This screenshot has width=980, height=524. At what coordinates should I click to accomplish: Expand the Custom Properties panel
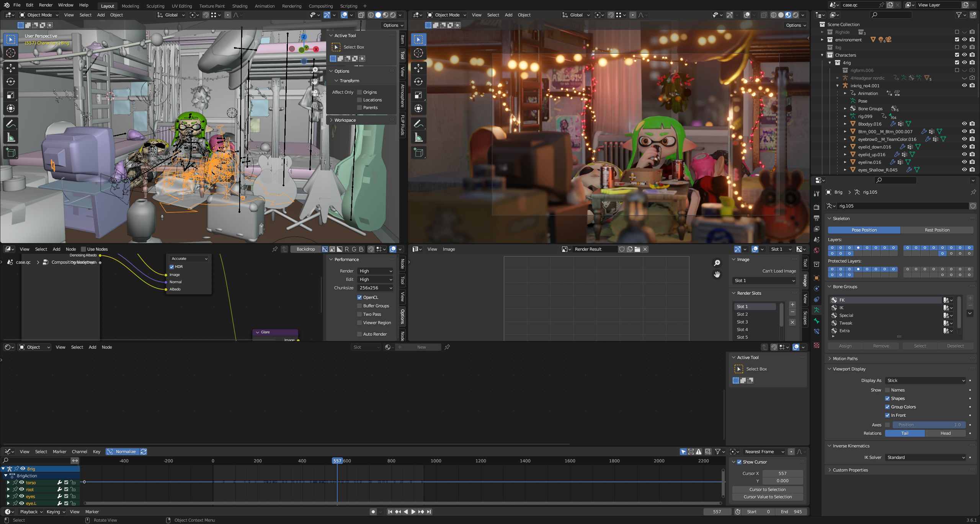[x=850, y=470]
